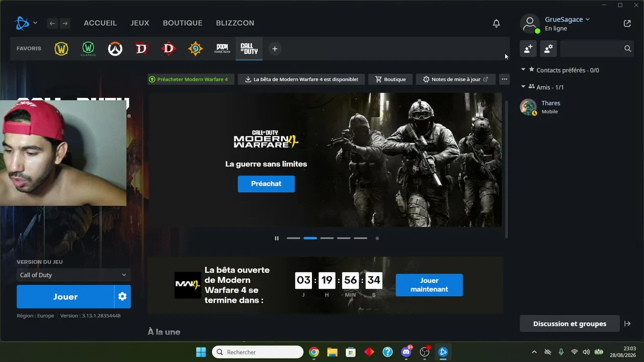This screenshot has height=362, width=644.
Task: Go forward with the right arrow
Action: [x=64, y=23]
